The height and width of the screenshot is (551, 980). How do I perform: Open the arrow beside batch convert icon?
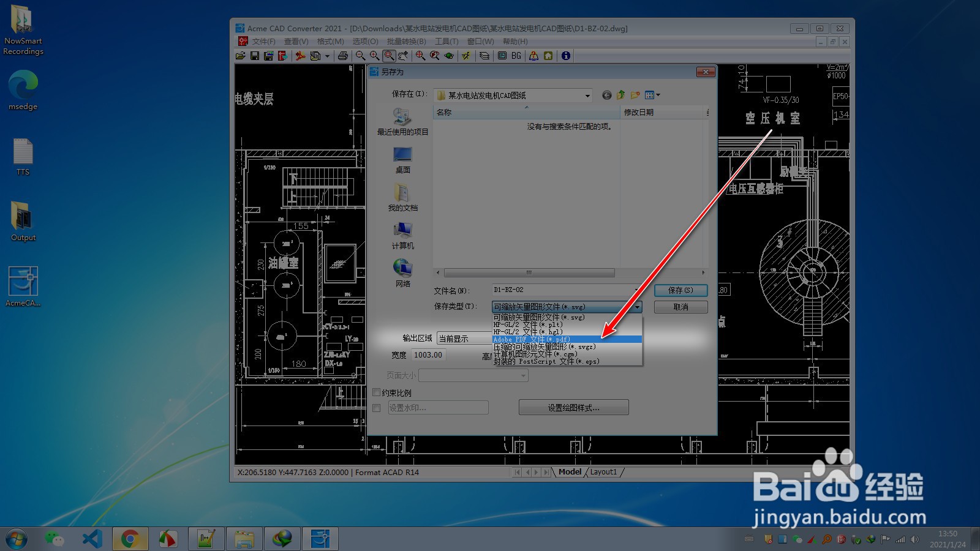pyautogui.click(x=327, y=56)
